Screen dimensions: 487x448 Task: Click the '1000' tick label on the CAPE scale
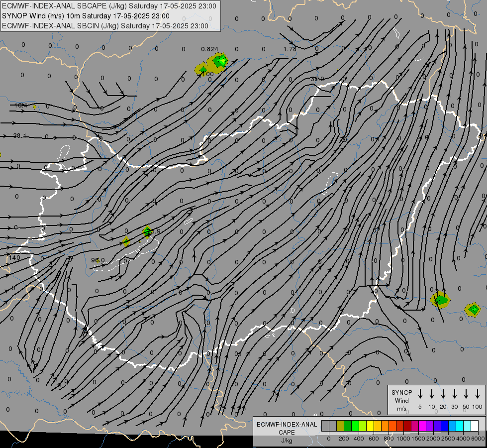[x=403, y=439]
